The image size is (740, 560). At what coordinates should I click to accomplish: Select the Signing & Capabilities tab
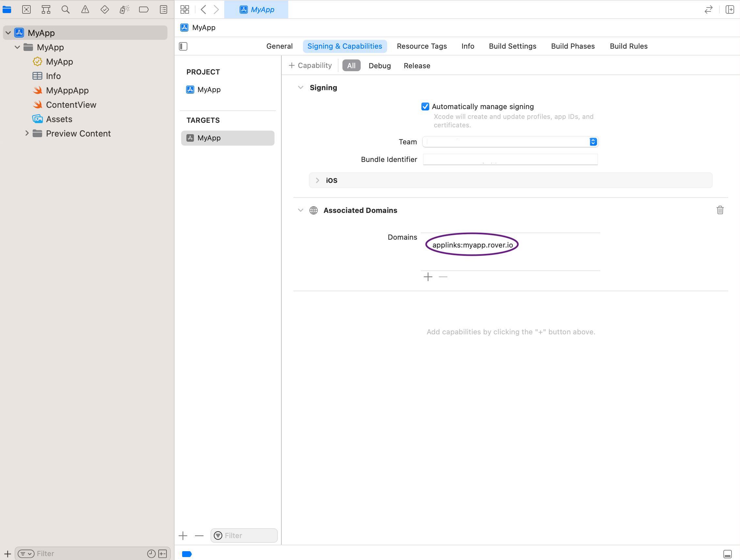click(345, 46)
